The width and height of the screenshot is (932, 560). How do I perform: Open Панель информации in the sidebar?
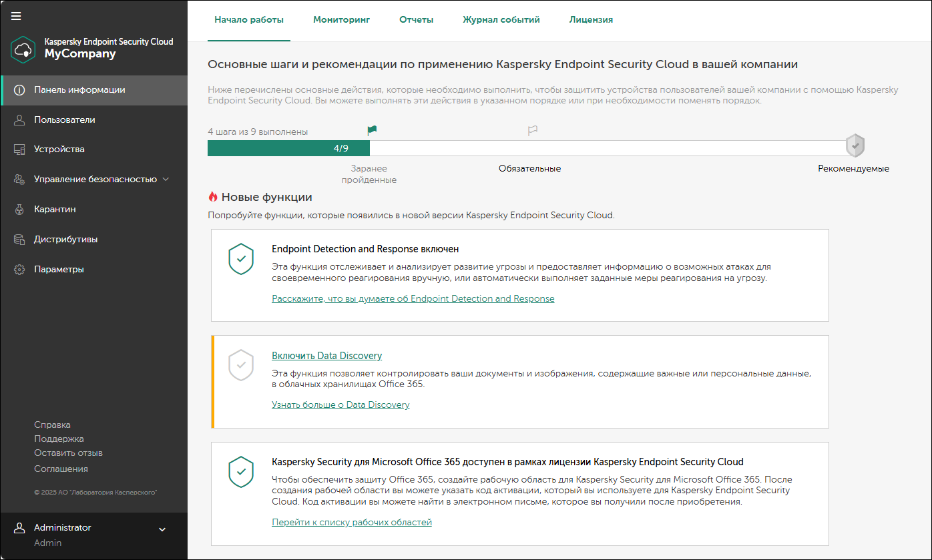(x=93, y=90)
